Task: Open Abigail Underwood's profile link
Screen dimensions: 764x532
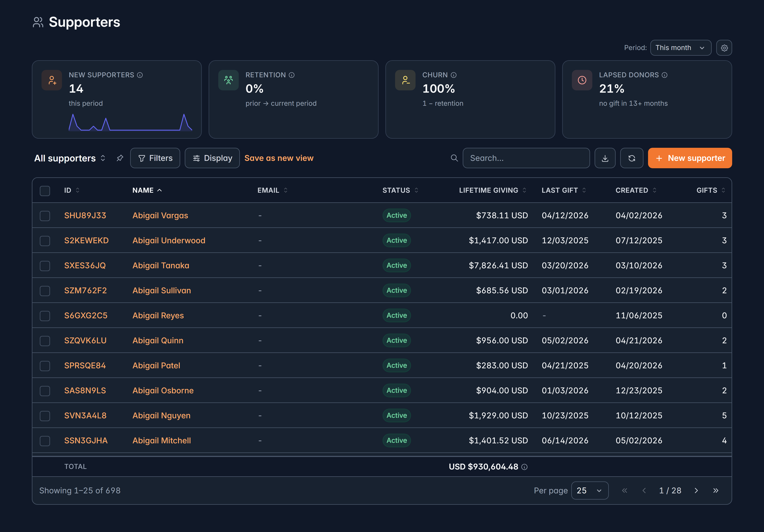Action: [x=169, y=241]
